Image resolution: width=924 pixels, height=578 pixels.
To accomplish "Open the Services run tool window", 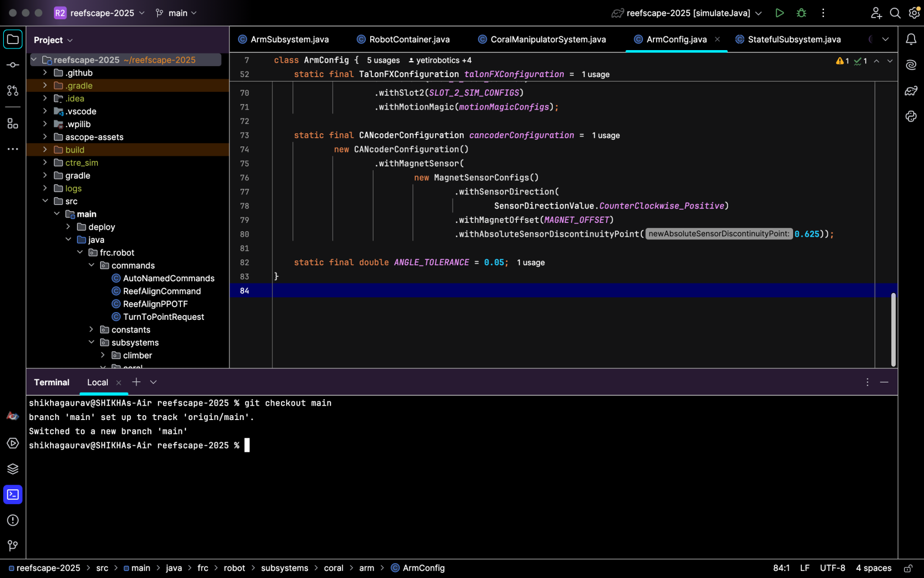I will (x=13, y=443).
